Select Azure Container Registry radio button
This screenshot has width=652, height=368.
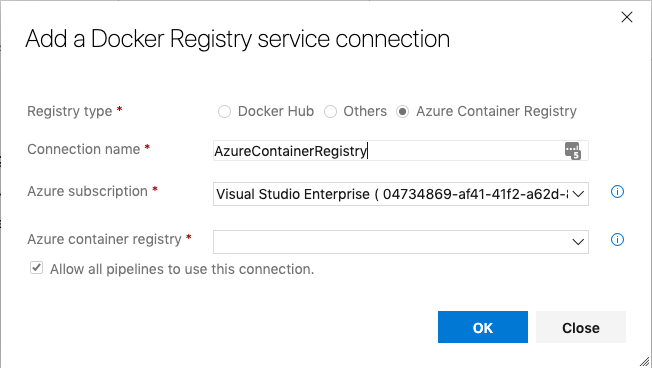click(403, 111)
